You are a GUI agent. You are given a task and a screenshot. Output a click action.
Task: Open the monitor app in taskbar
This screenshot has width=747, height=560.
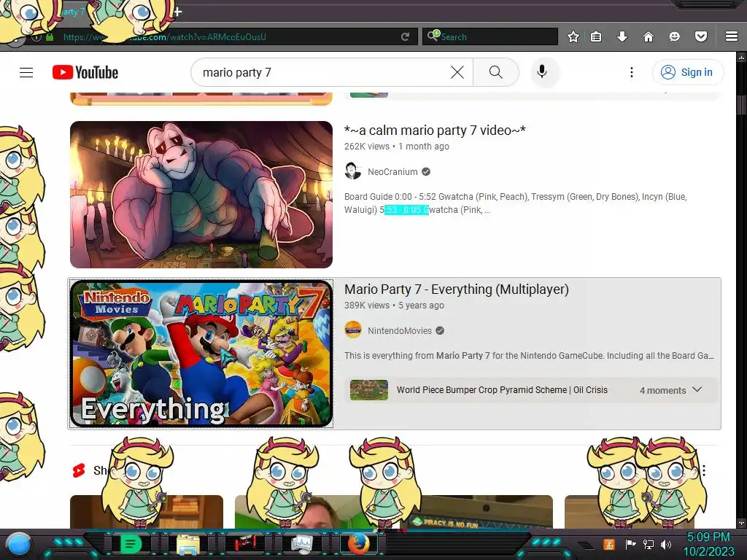click(x=302, y=544)
